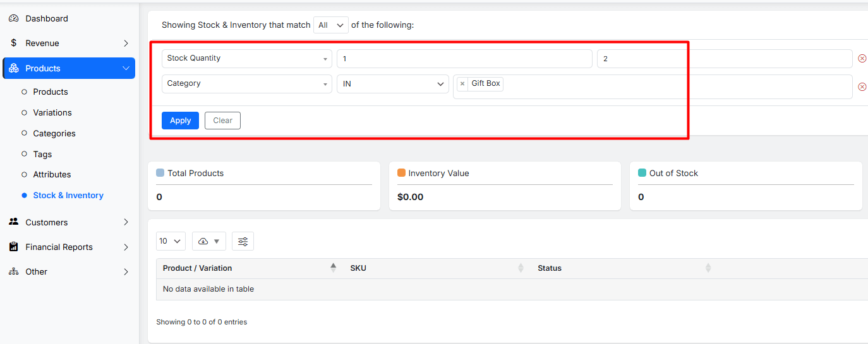Remove the Gift Box tag
This screenshot has width=868, height=344.
[462, 84]
